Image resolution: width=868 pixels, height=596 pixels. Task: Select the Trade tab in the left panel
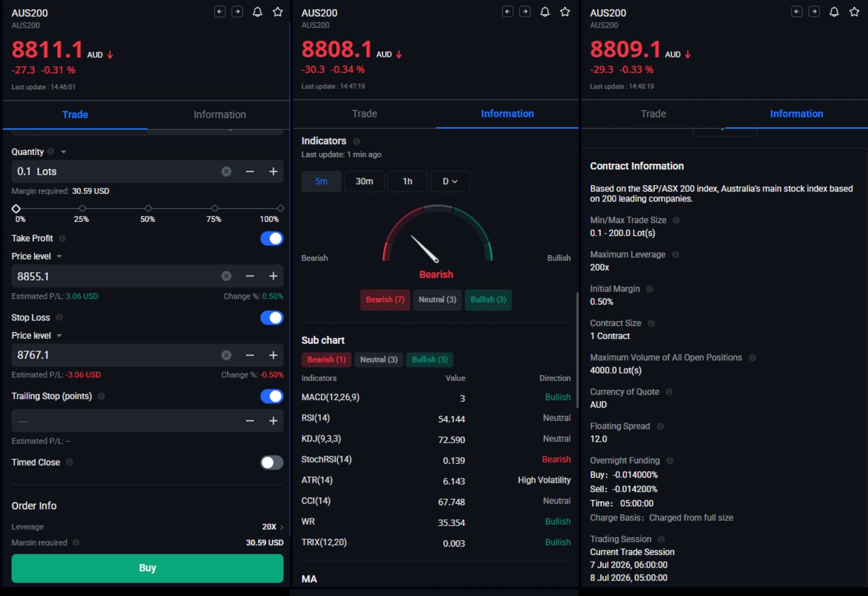tap(75, 114)
